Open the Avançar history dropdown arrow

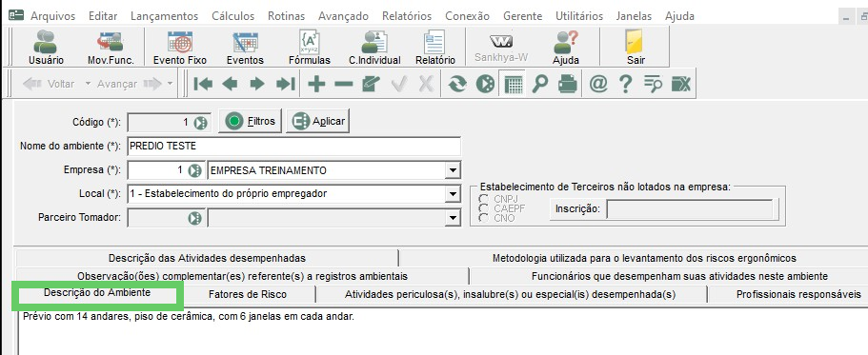(x=170, y=84)
